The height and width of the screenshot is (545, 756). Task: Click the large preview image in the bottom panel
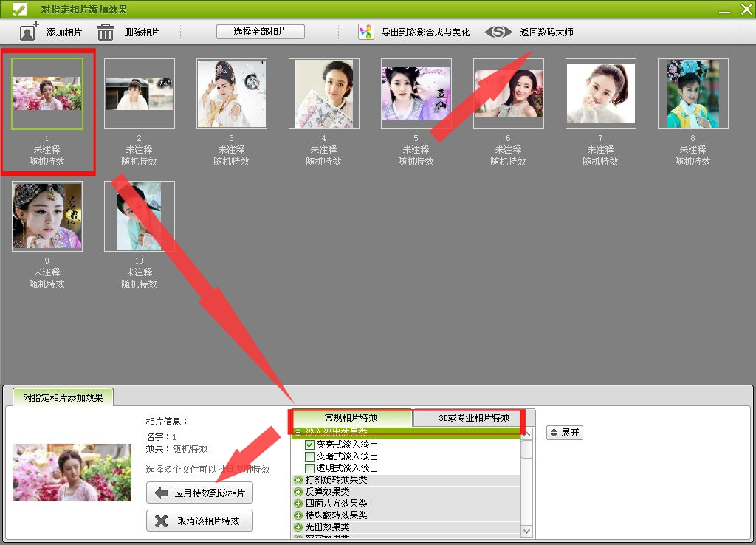(x=72, y=473)
